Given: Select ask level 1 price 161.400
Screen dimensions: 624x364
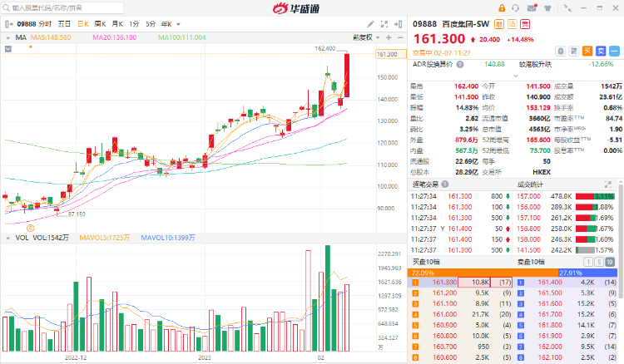Looking at the screenshot, I should pyautogui.click(x=550, y=282).
